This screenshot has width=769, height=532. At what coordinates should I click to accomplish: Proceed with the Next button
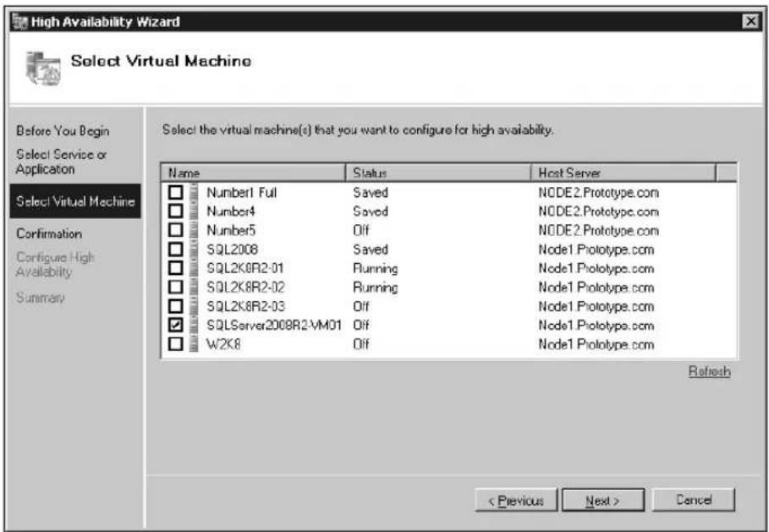click(602, 501)
